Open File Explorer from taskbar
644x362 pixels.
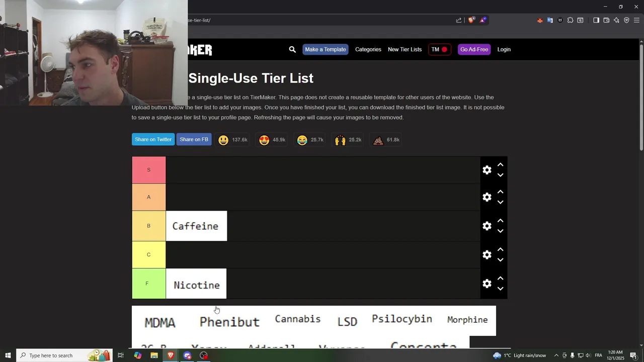coord(154,355)
